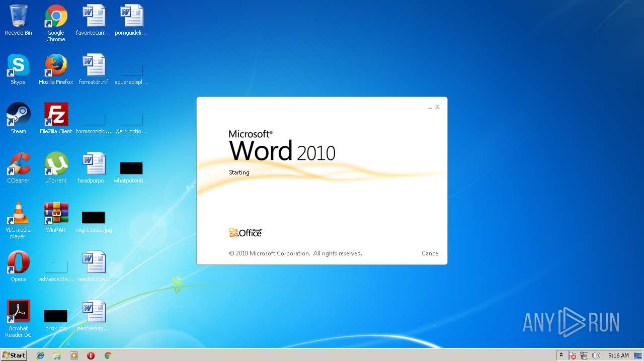Launch FileZilla Client shortcut
The width and height of the screenshot is (644, 362).
56,119
